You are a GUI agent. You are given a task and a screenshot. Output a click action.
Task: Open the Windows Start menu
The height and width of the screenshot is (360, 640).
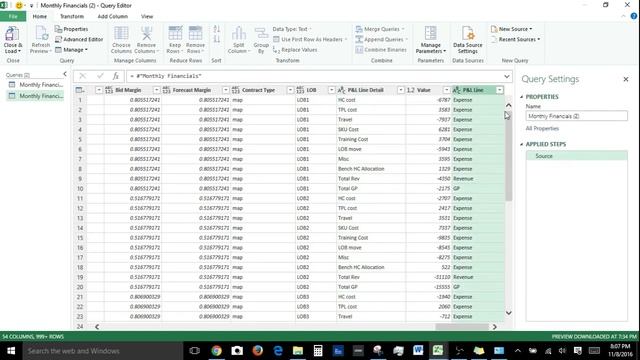coord(11,351)
